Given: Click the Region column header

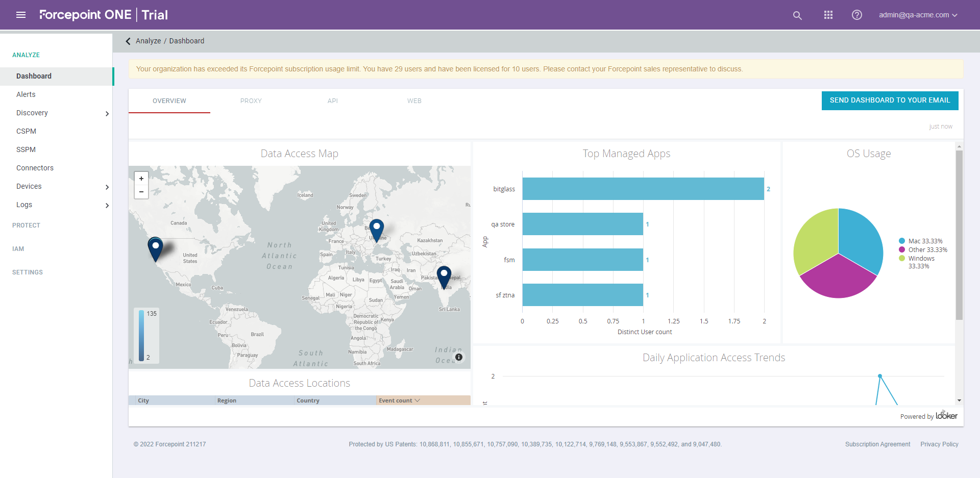Looking at the screenshot, I should click(x=255, y=400).
